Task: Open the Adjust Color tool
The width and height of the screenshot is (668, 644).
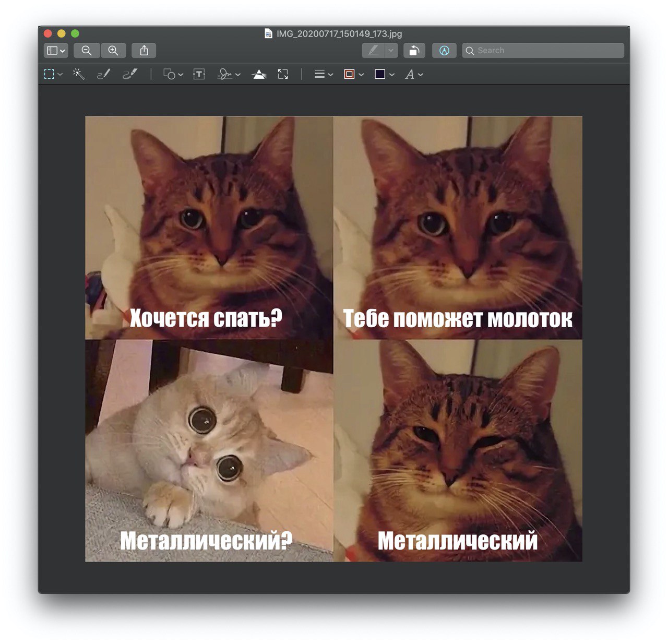Action: 259,74
